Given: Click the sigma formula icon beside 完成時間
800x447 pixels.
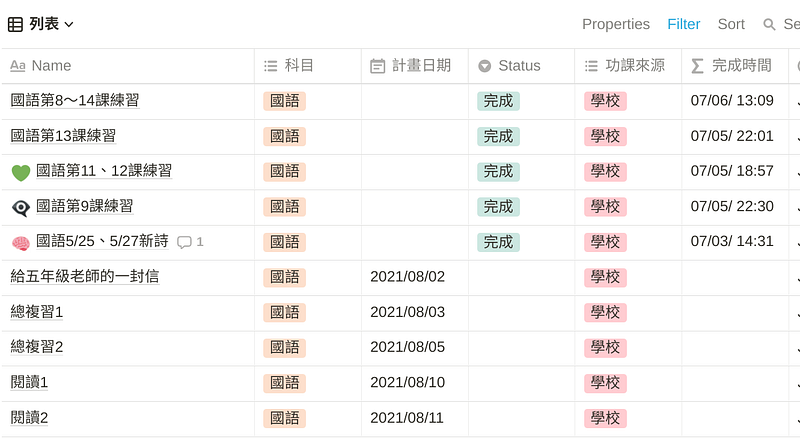Looking at the screenshot, I should [698, 66].
